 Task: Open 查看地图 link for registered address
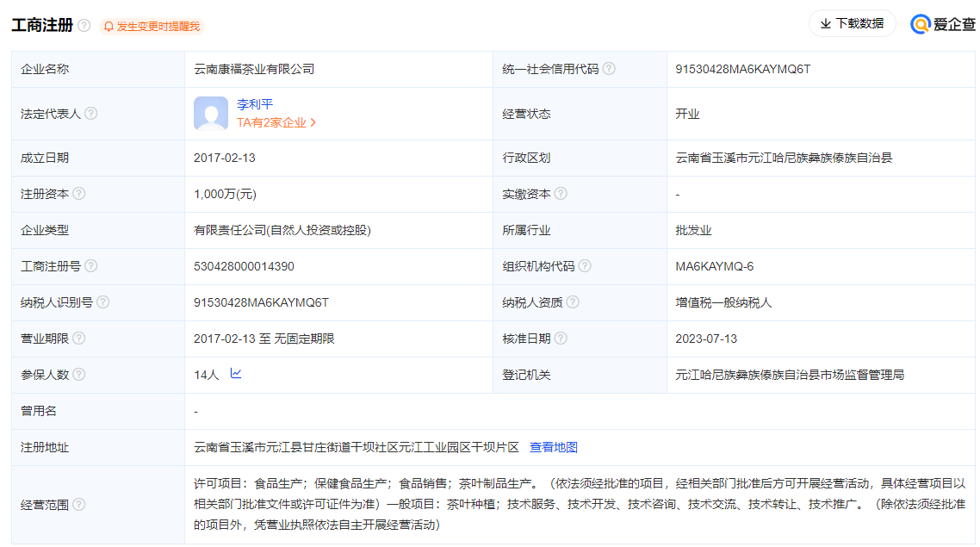click(554, 448)
